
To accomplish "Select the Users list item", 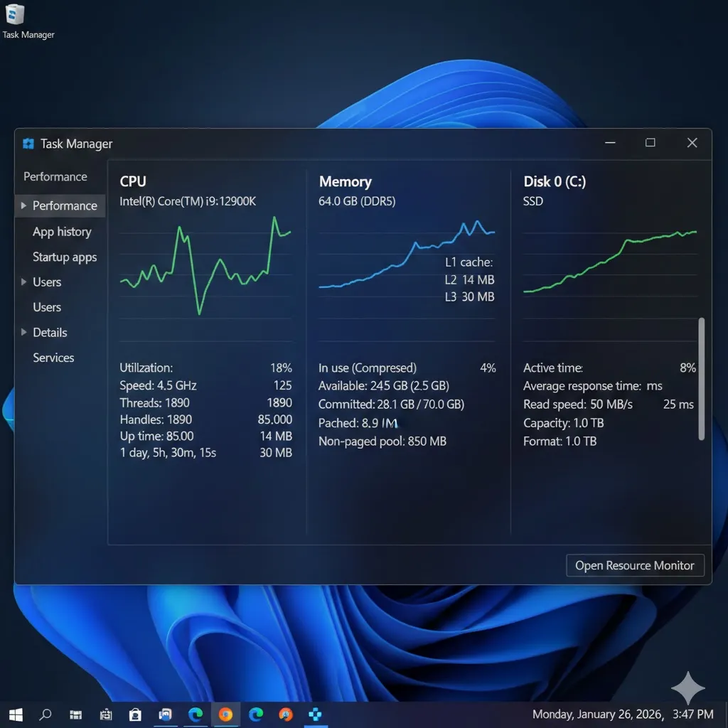I will (46, 307).
